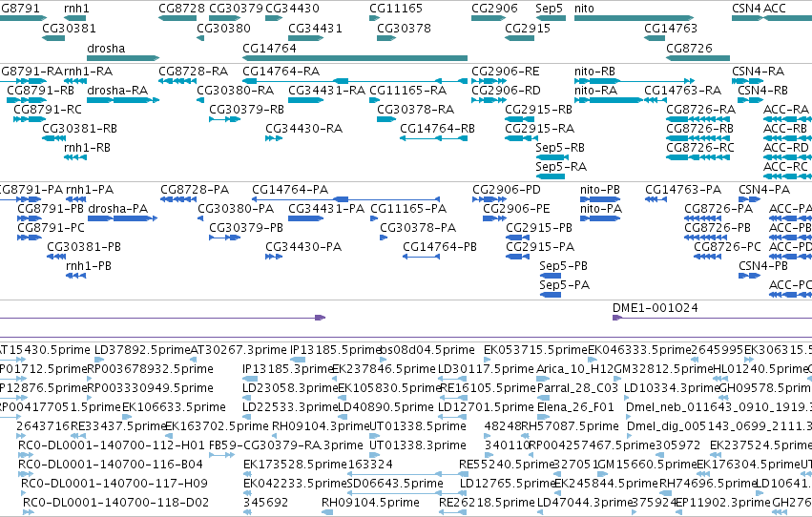Image resolution: width=812 pixels, height=517 pixels.
Task: Click the "CG30379" gene name
Action: pyautogui.click(x=236, y=9)
